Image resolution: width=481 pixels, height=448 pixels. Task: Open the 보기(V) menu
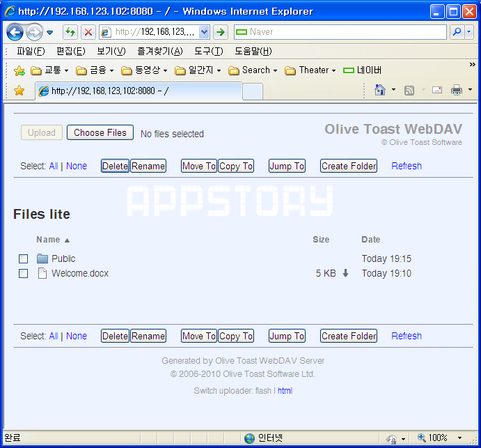111,51
